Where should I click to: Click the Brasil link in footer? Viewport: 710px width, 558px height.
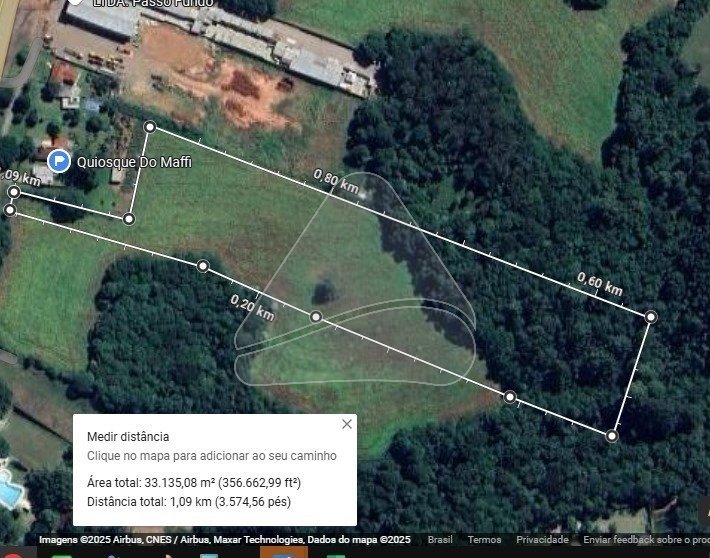pos(440,539)
